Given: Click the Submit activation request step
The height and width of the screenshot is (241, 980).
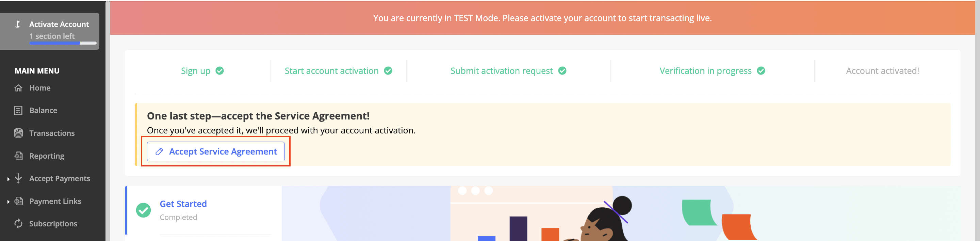Looking at the screenshot, I should coord(502,71).
